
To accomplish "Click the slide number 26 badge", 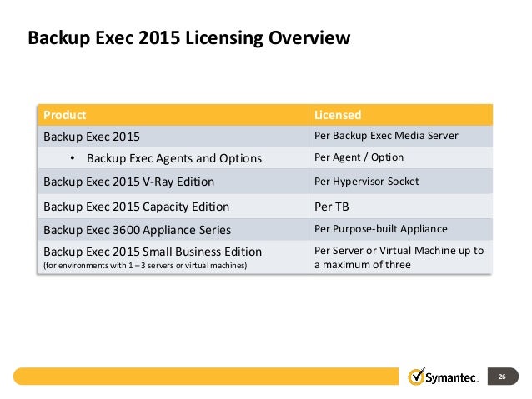I will (x=503, y=377).
